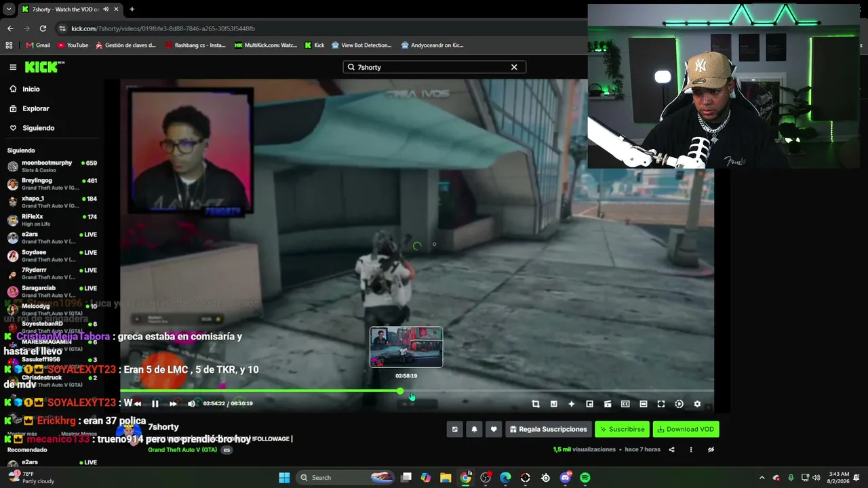Click the Kick search input field
The height and width of the screenshot is (488, 868).
434,67
